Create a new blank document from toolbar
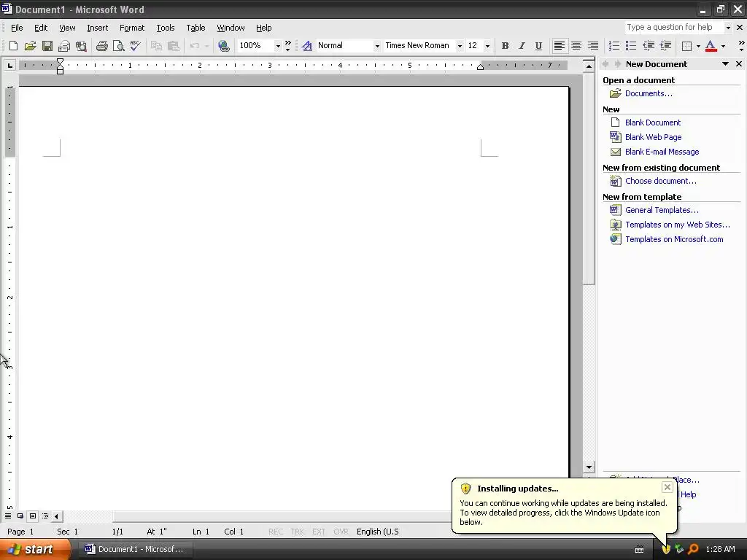This screenshot has width=747, height=560. click(x=13, y=46)
